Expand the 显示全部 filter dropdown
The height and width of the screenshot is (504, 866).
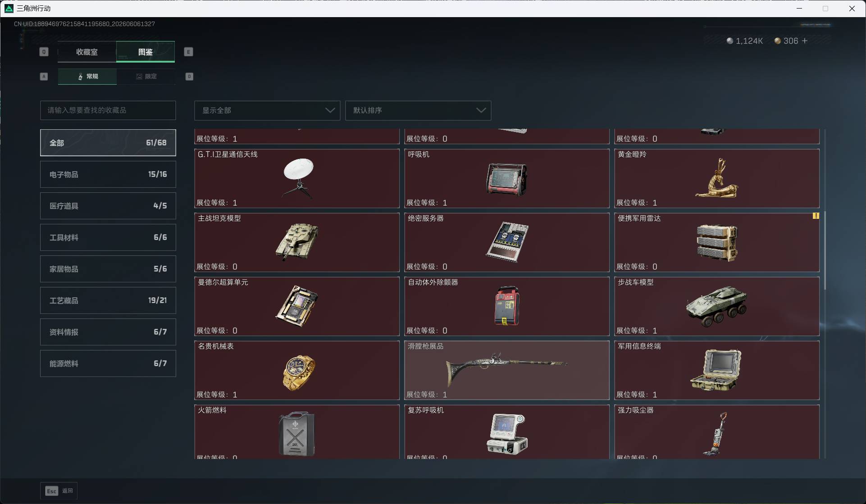pyautogui.click(x=267, y=110)
